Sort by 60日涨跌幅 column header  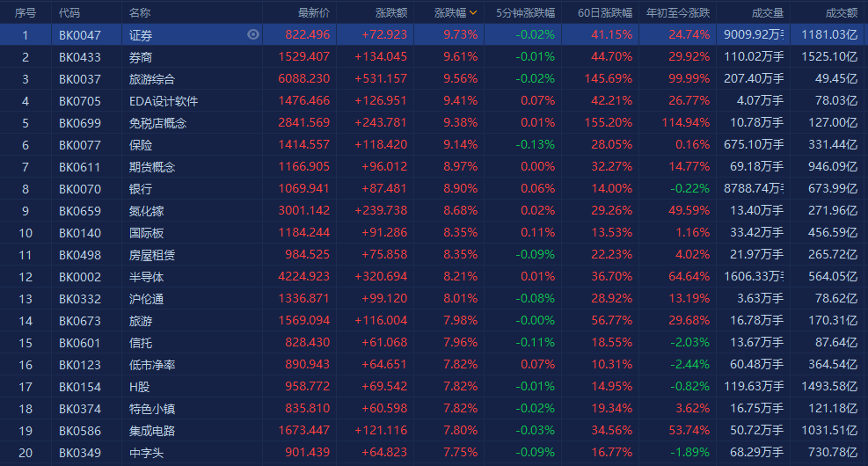pos(604,12)
